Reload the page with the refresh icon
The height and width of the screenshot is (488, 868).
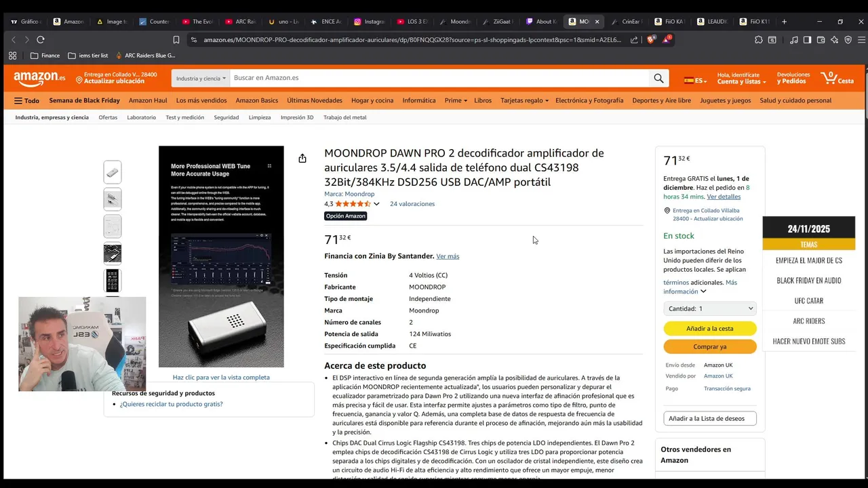click(x=41, y=40)
